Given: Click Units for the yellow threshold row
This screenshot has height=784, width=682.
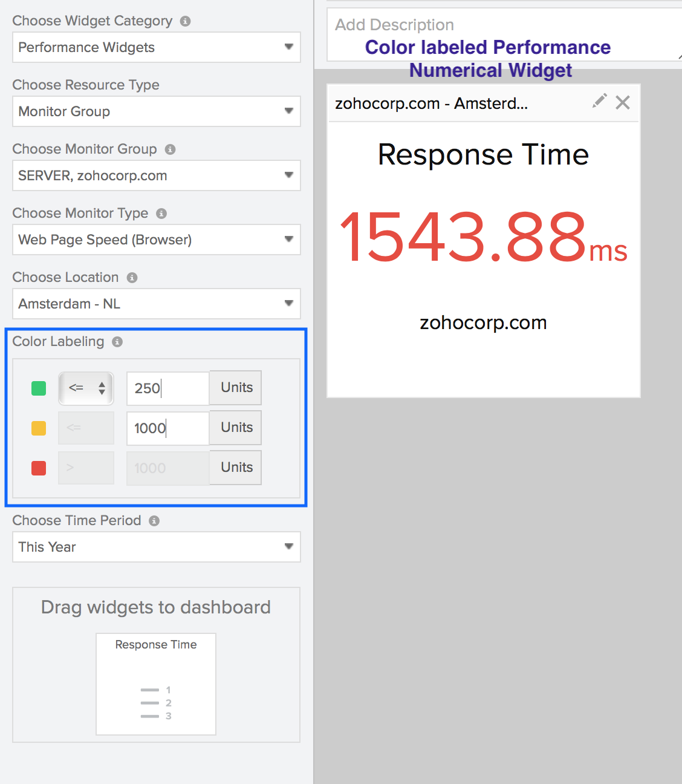Looking at the screenshot, I should pyautogui.click(x=235, y=428).
